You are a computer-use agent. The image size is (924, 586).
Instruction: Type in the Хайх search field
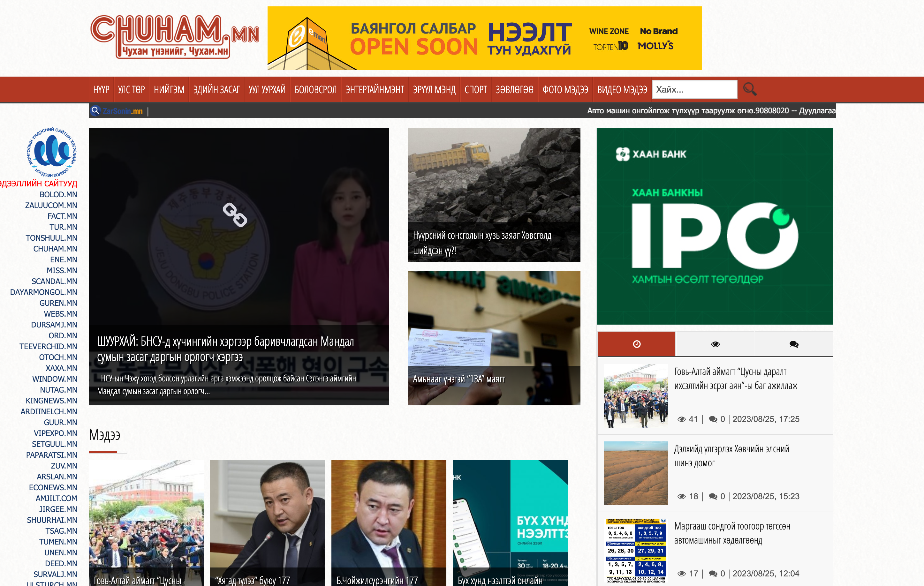[694, 89]
